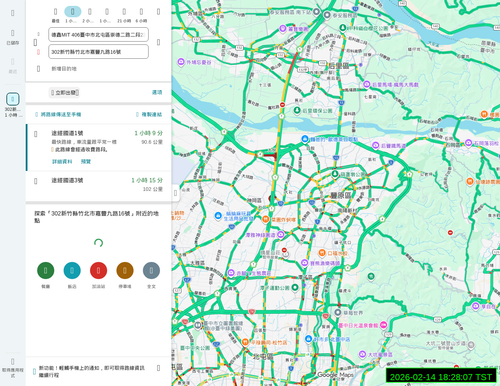The width and height of the screenshot is (500, 386).
Task: Search nearby gas stations (加油站) red circle
Action: [98, 270]
